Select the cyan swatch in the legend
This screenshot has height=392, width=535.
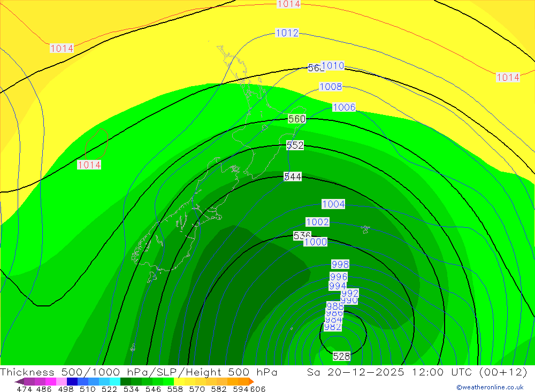pos(115,381)
